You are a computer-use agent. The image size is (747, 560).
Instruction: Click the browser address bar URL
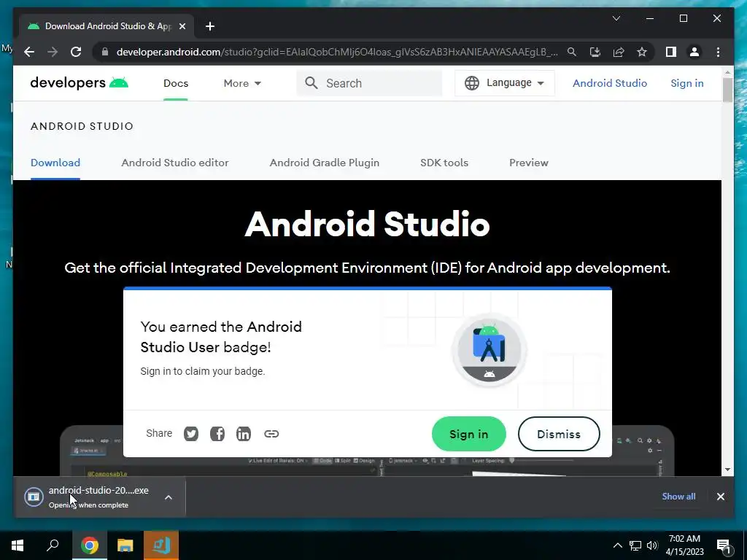[x=337, y=52]
